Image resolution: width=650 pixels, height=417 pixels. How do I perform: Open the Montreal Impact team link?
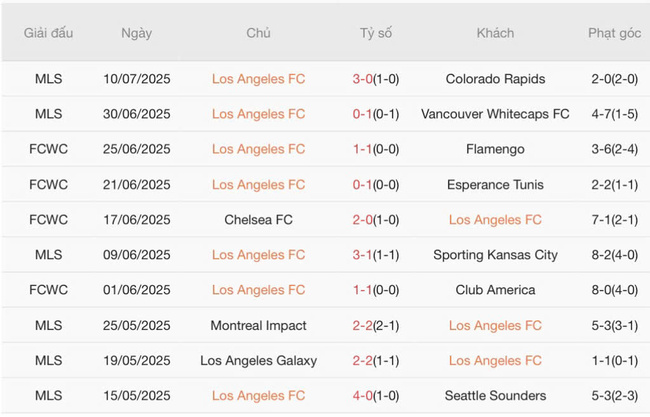pyautogui.click(x=258, y=325)
